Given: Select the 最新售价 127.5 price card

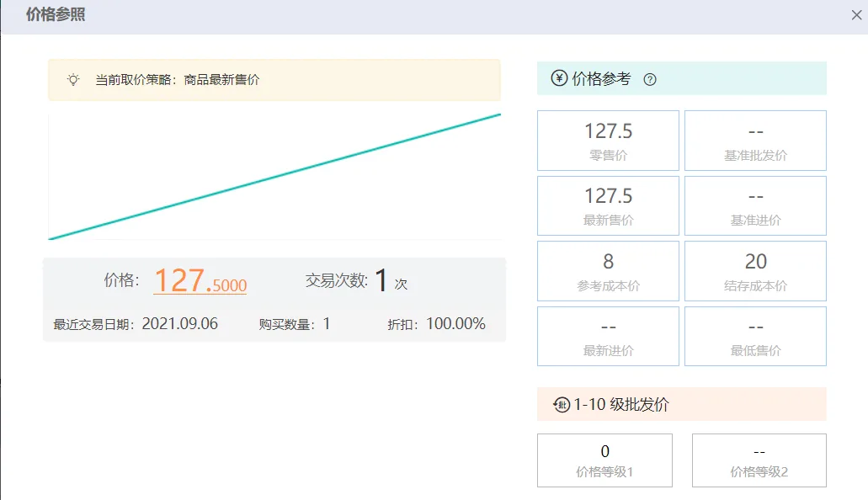Looking at the screenshot, I should (608, 206).
